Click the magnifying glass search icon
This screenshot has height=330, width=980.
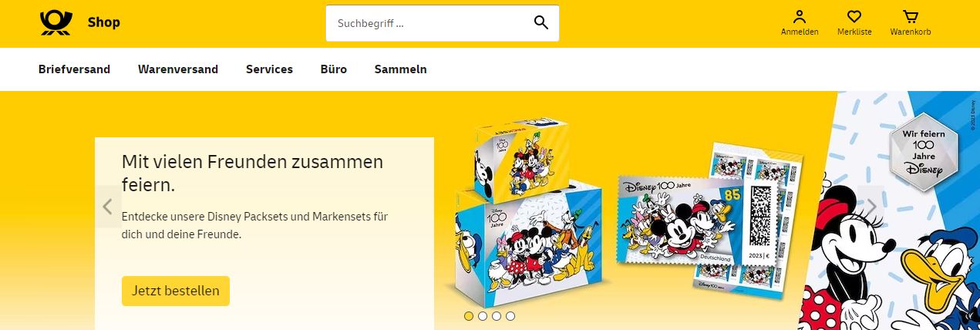541,23
